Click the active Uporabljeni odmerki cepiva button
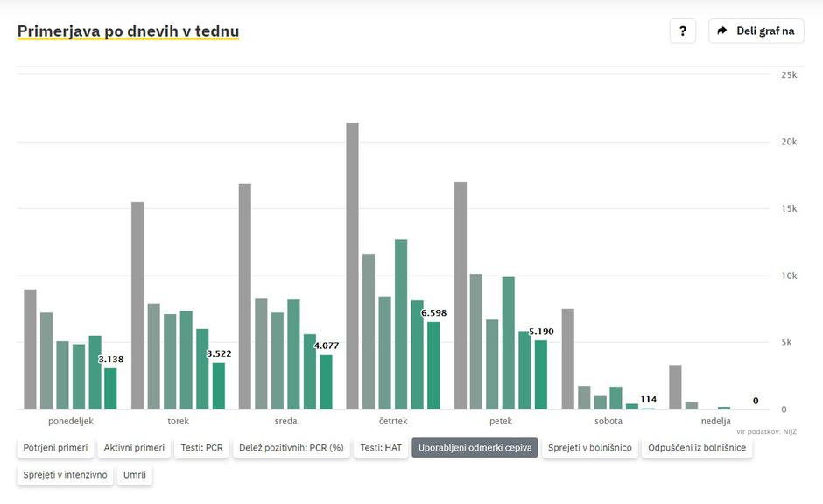The image size is (823, 504). click(475, 448)
